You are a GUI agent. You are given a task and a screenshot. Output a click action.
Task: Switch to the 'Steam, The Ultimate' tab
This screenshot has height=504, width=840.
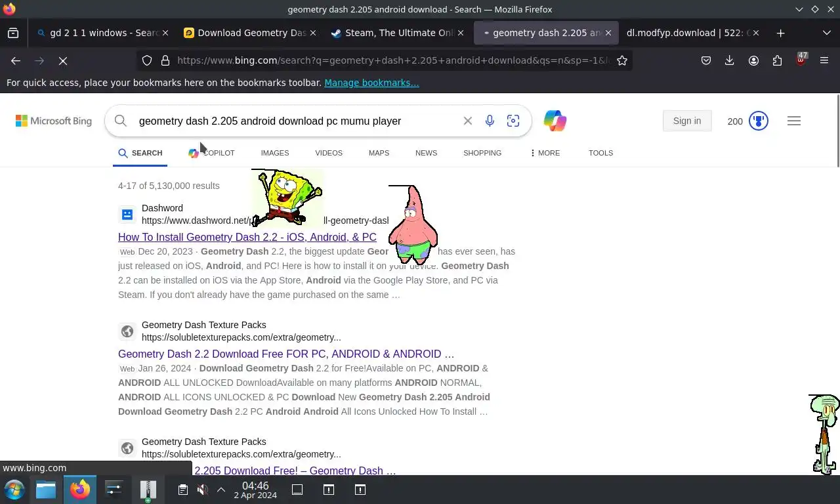tap(397, 33)
